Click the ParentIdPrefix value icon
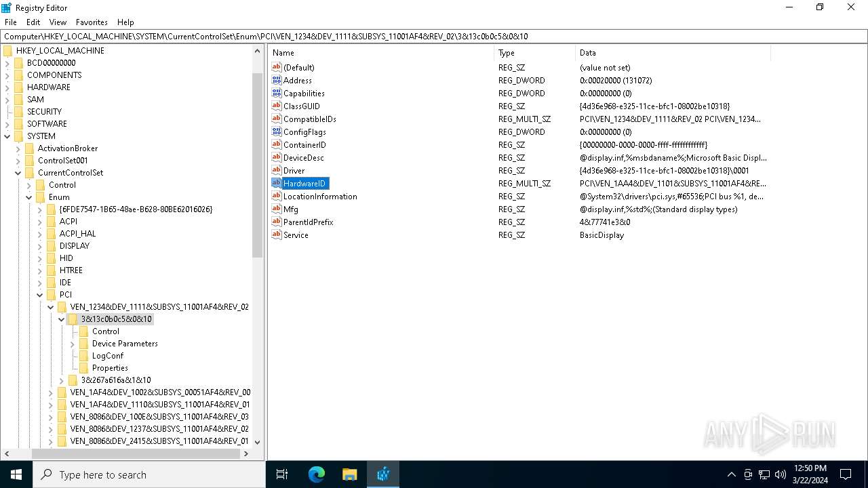Image resolution: width=868 pixels, height=488 pixels. tap(276, 222)
